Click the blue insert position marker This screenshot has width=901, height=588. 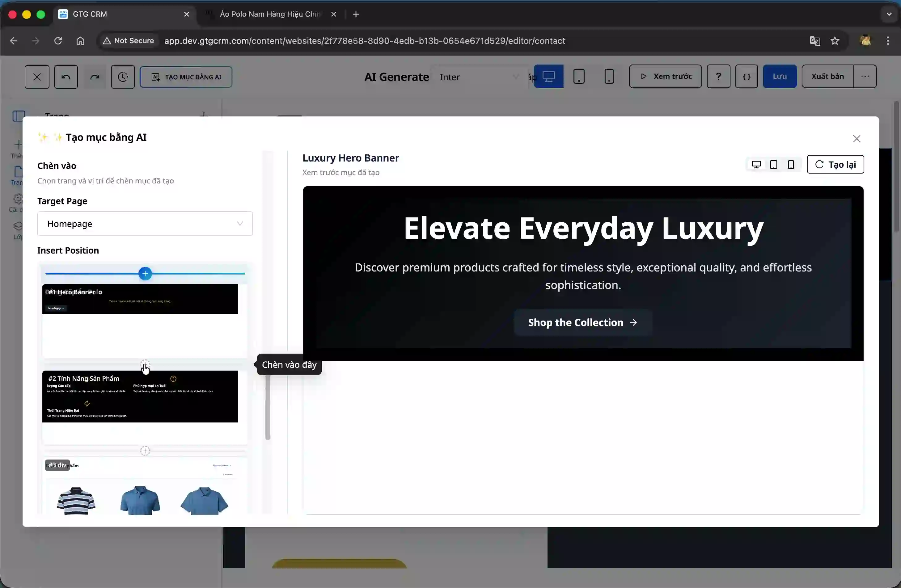pos(145,273)
